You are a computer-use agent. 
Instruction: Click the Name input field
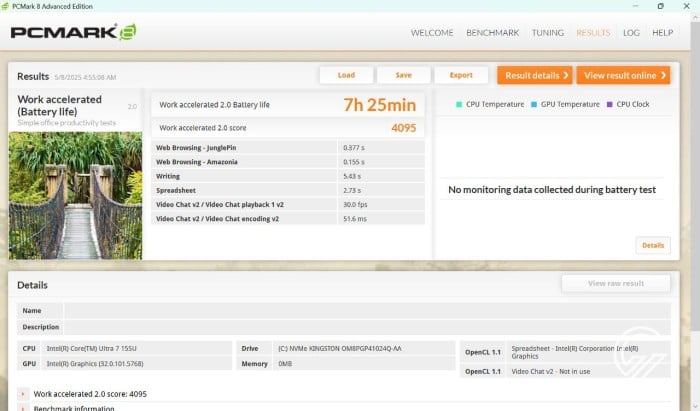[367, 311]
